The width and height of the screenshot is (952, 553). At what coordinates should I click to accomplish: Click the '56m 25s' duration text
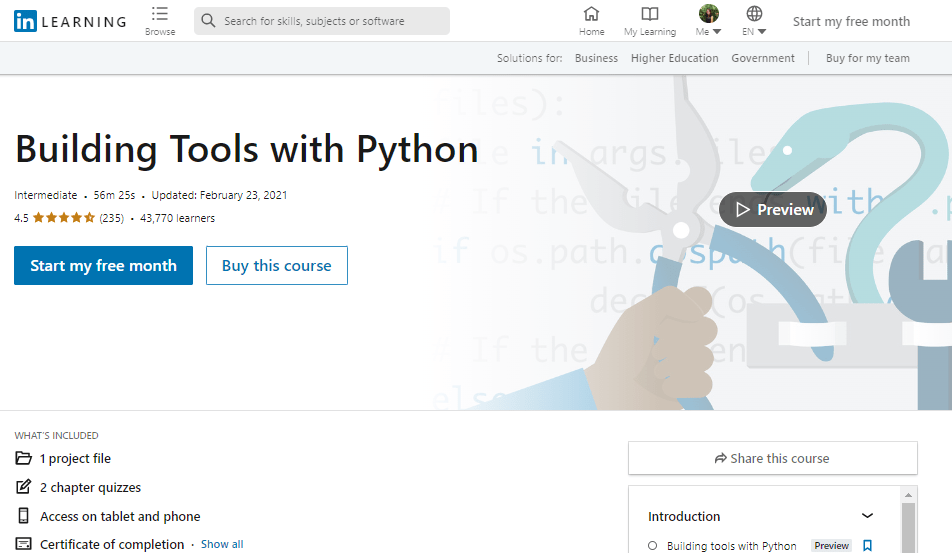114,195
